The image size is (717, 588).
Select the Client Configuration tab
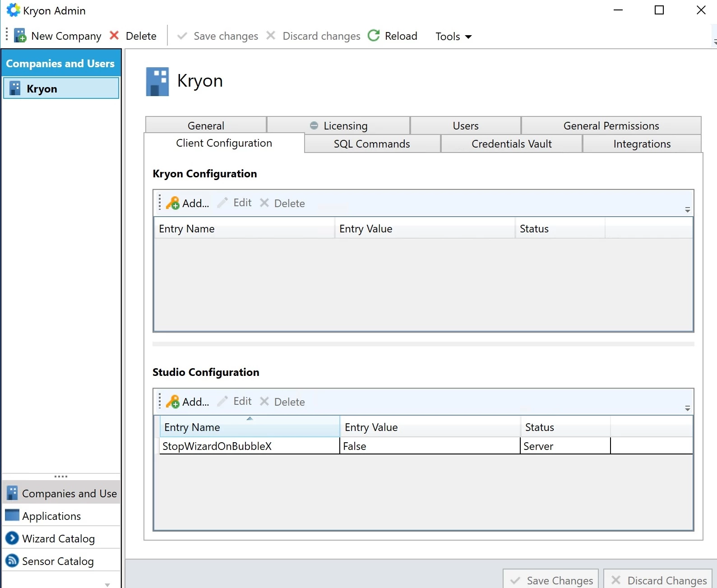tap(224, 143)
